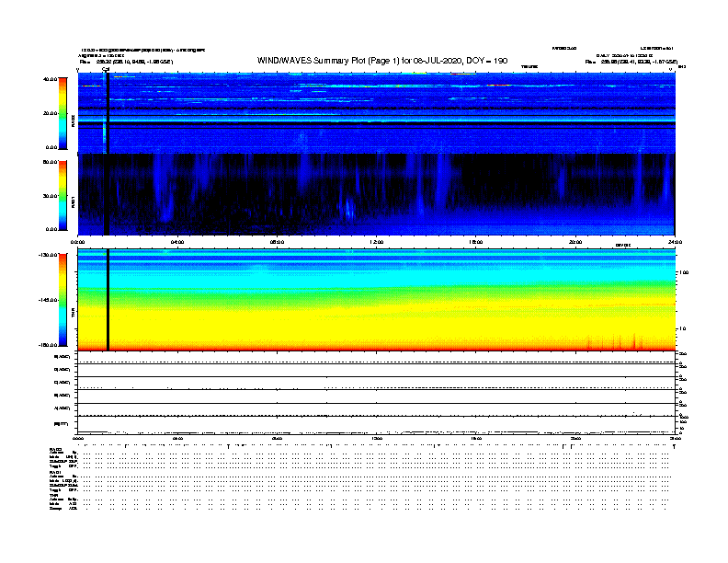Click the 20.00 label on RAD2 scale
The width and height of the screenshot is (728, 563).
(50, 113)
